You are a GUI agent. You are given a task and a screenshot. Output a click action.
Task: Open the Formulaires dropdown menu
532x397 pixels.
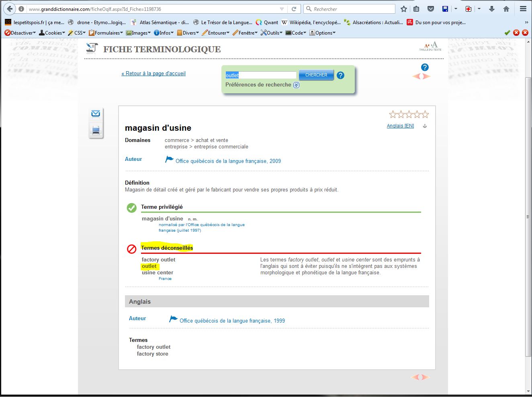106,33
